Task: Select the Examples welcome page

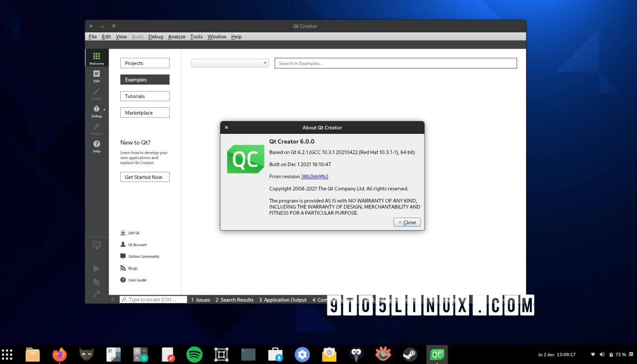Action: [145, 80]
